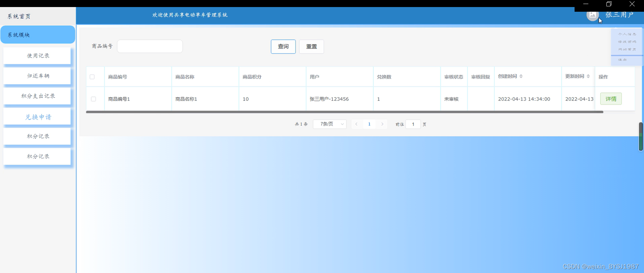Check the row checkbox for 商品编号1

click(x=94, y=99)
